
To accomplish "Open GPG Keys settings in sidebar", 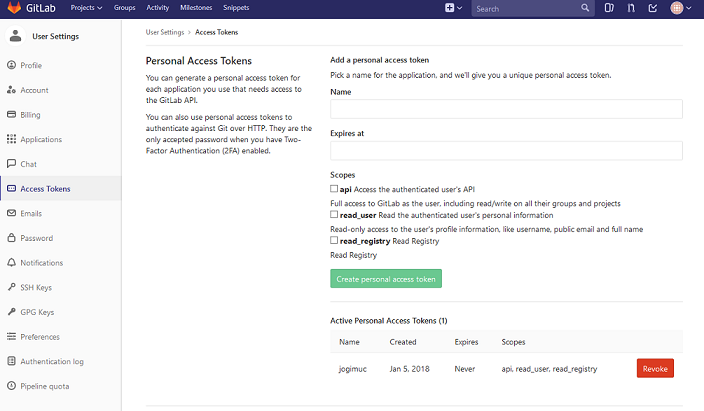I will [x=37, y=312].
